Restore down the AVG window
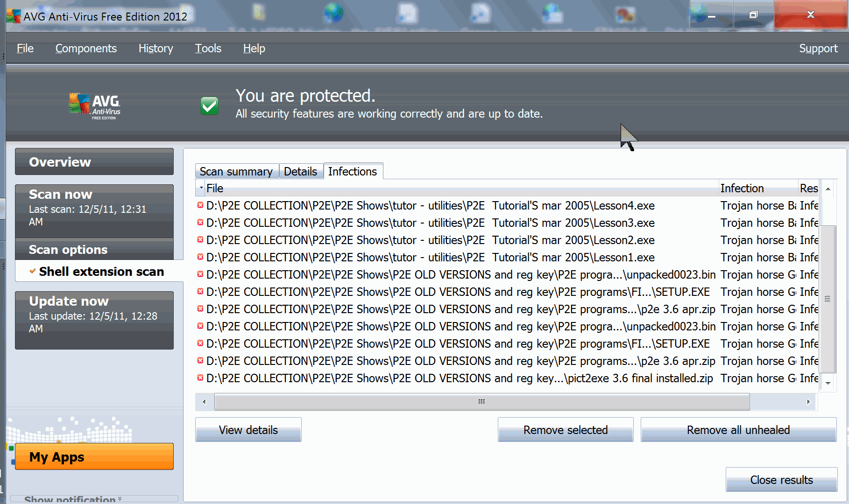This screenshot has height=504, width=849. pyautogui.click(x=753, y=15)
